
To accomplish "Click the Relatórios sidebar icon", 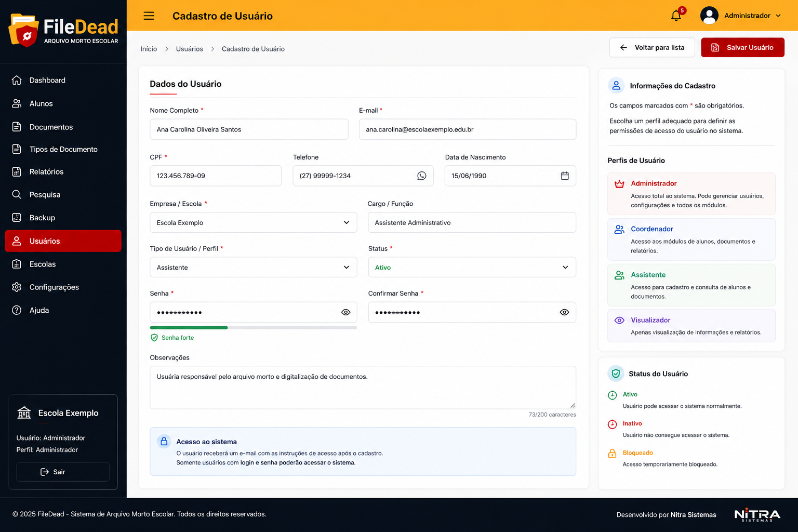I will [x=17, y=172].
